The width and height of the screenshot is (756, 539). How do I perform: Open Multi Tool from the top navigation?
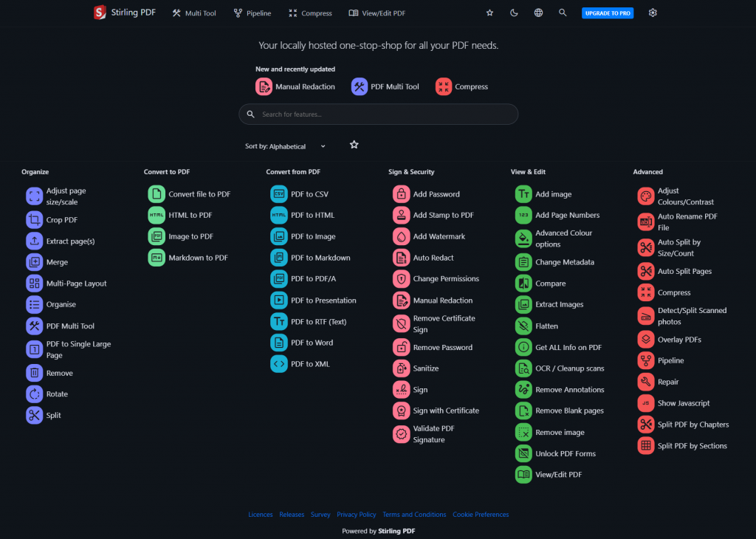pos(194,13)
